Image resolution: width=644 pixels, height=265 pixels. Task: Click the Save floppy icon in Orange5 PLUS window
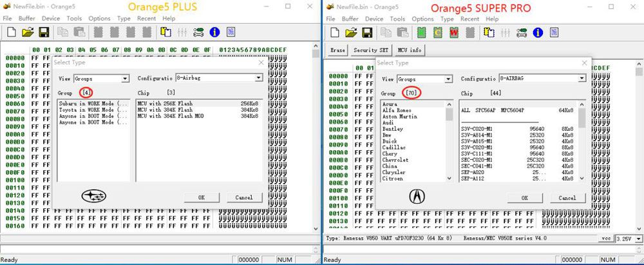coord(44,32)
